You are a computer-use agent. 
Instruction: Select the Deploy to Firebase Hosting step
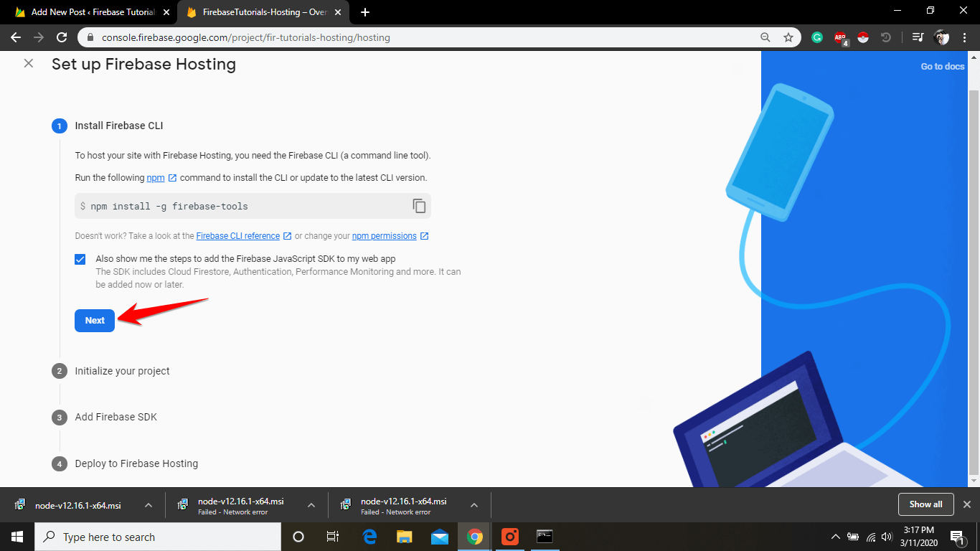tap(136, 463)
